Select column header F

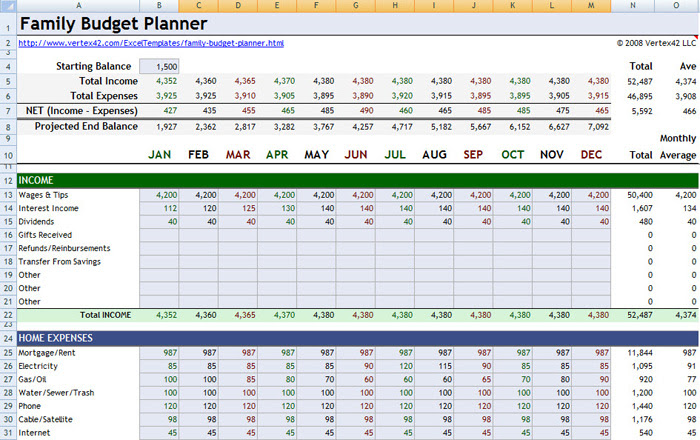[316, 6]
